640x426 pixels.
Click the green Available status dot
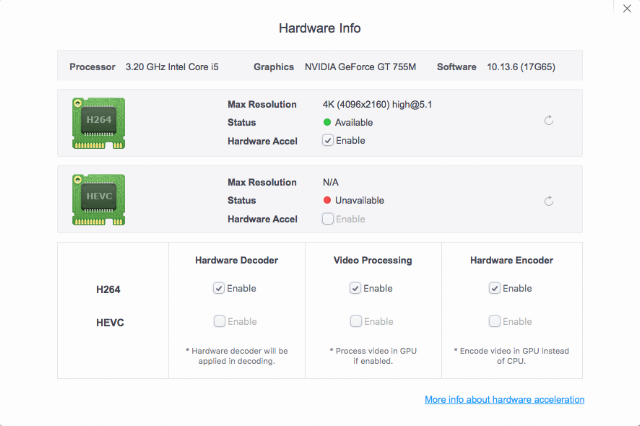tap(327, 122)
